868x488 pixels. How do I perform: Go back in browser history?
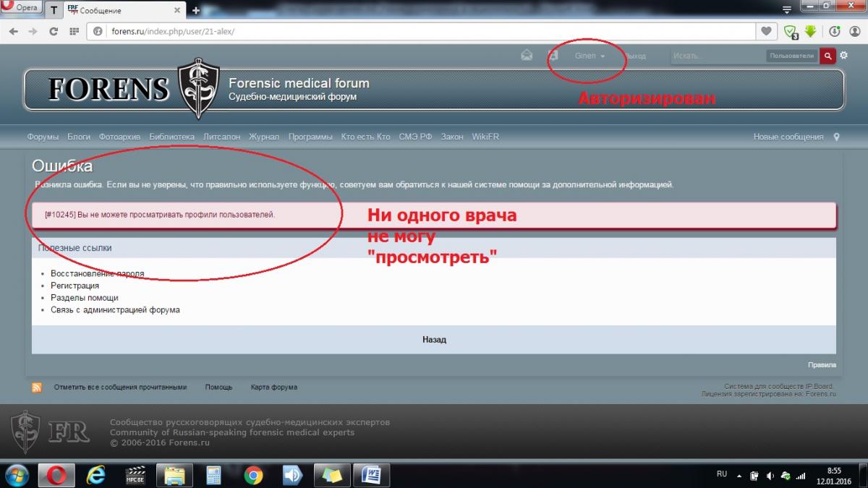[x=13, y=32]
